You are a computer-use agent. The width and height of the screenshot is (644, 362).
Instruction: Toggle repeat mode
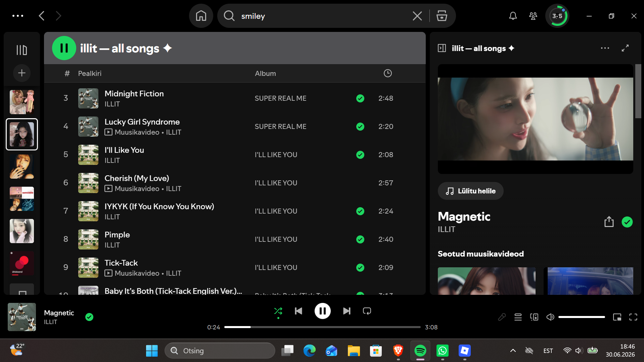[x=367, y=311]
